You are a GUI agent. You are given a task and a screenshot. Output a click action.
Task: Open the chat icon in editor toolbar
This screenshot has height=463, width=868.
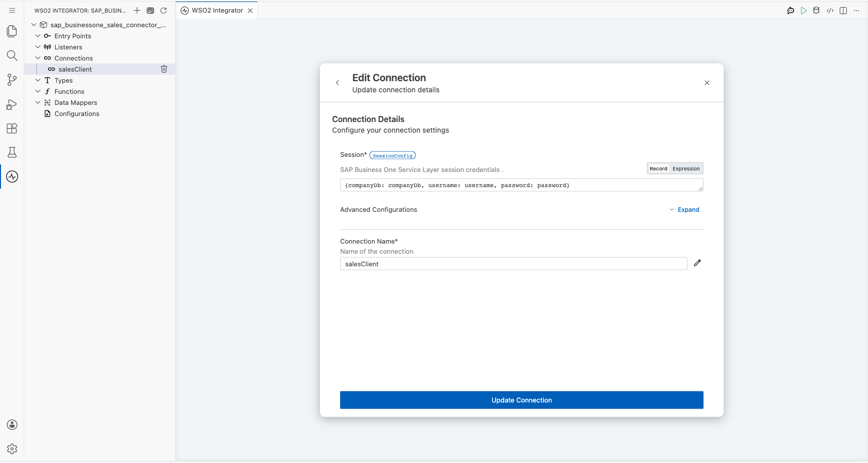(x=791, y=11)
